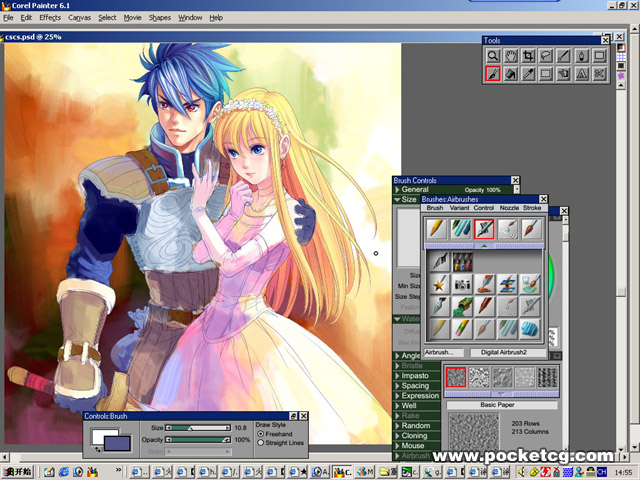
Task: Expand the Well section
Action: (x=397, y=406)
